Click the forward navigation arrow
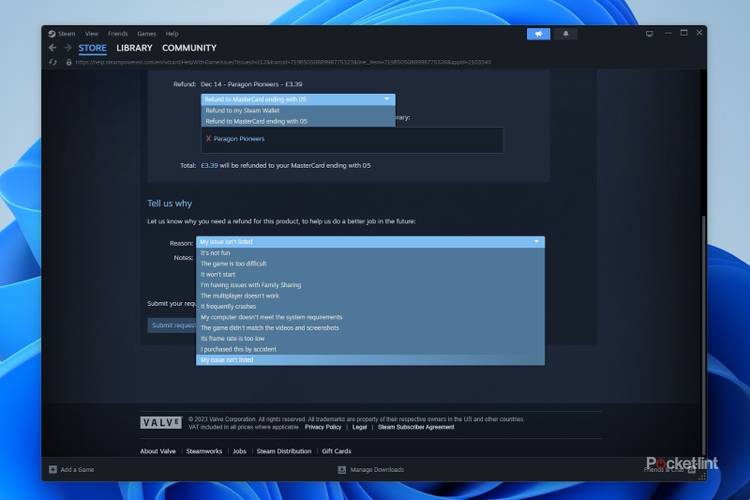 coord(67,48)
